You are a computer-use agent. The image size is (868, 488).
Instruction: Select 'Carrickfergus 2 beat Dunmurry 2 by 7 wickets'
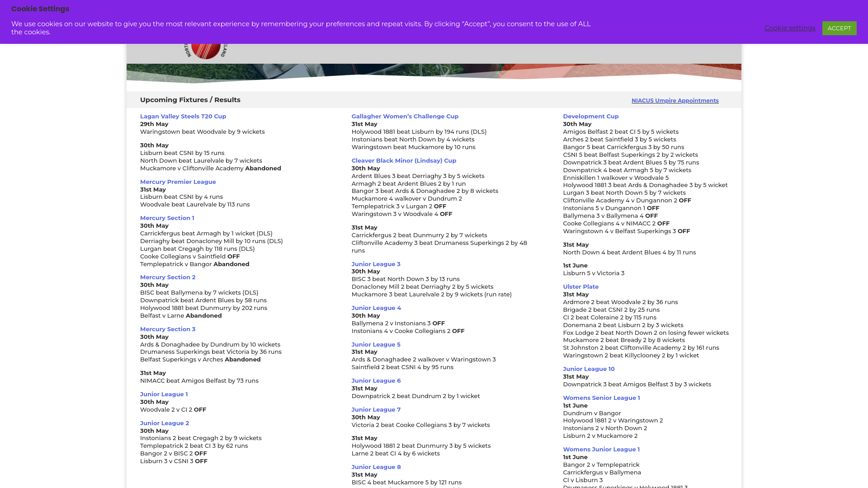coord(420,235)
